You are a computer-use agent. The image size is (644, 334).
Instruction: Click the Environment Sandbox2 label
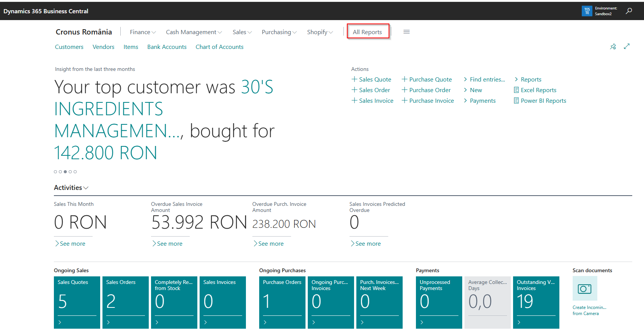pyautogui.click(x=606, y=11)
